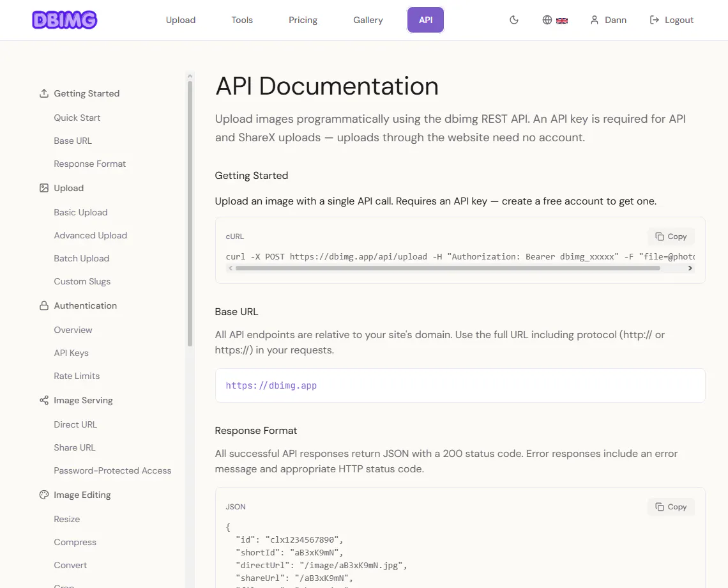Go to Share URL
Screen dimensions: 728x588
(74, 447)
